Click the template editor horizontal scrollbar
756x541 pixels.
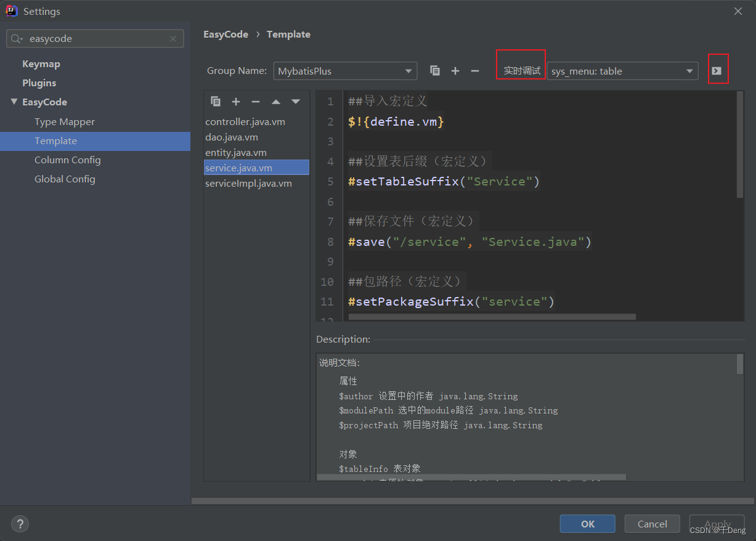[x=492, y=317]
